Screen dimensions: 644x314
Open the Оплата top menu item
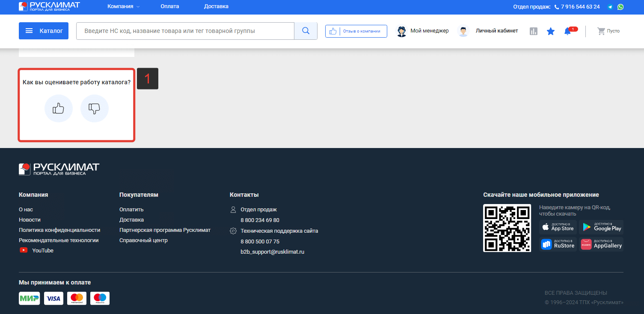(x=170, y=6)
